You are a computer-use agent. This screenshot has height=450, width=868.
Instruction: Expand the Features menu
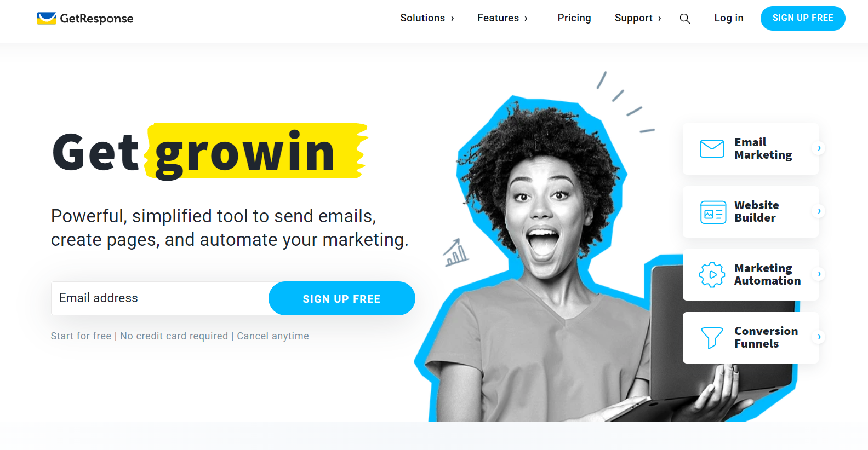pyautogui.click(x=502, y=18)
